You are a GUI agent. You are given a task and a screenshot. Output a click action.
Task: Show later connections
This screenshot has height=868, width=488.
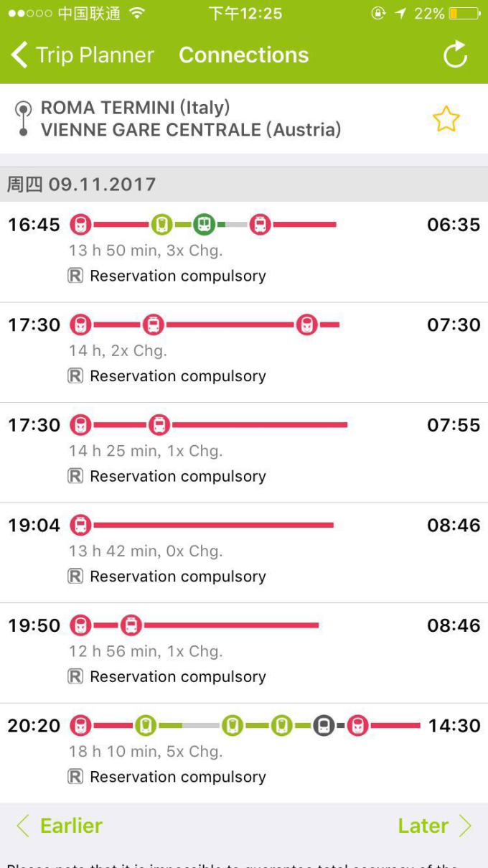pyautogui.click(x=434, y=826)
